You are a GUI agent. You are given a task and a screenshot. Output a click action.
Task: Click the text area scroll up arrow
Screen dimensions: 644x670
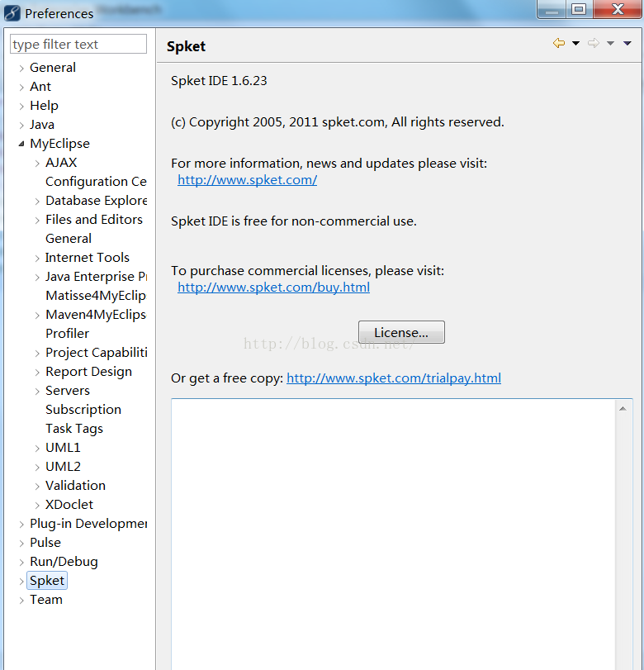623,409
